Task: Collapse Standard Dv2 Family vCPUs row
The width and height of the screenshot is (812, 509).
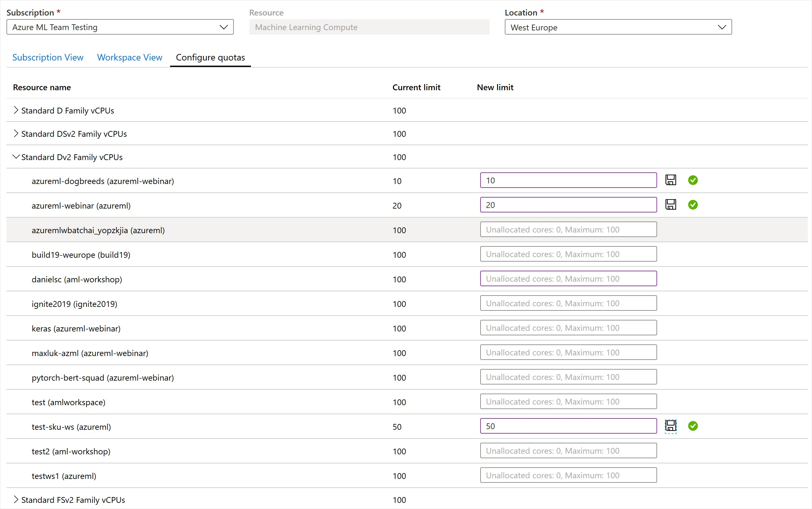Action: (x=16, y=157)
